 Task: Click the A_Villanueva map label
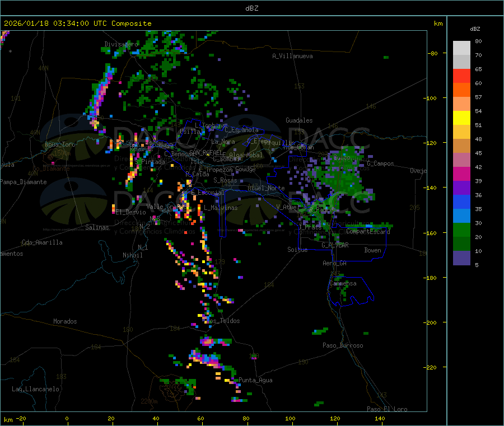point(292,56)
